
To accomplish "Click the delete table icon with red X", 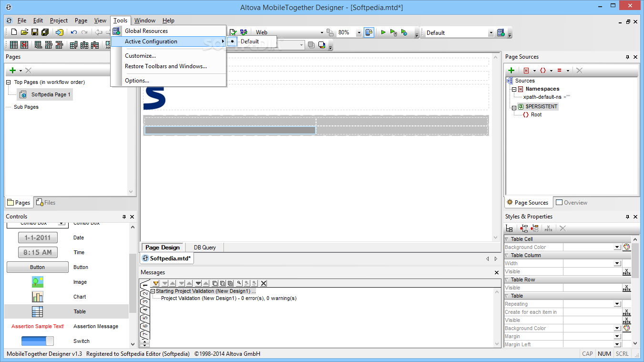I will point(24,45).
